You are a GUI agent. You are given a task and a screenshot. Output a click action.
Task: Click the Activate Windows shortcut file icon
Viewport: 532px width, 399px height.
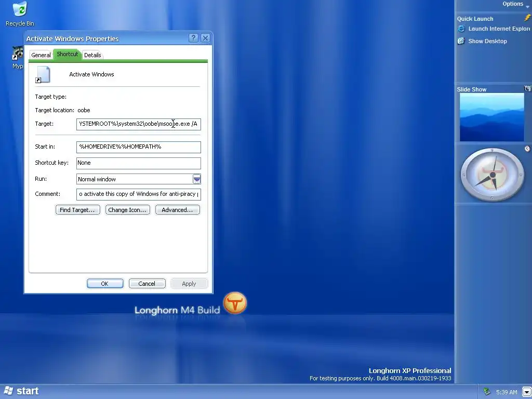(43, 75)
